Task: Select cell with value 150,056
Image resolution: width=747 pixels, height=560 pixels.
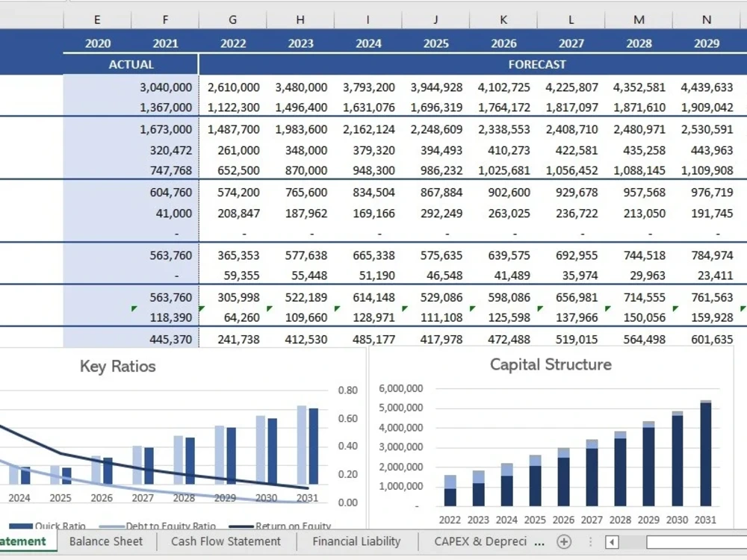Action: pos(639,317)
